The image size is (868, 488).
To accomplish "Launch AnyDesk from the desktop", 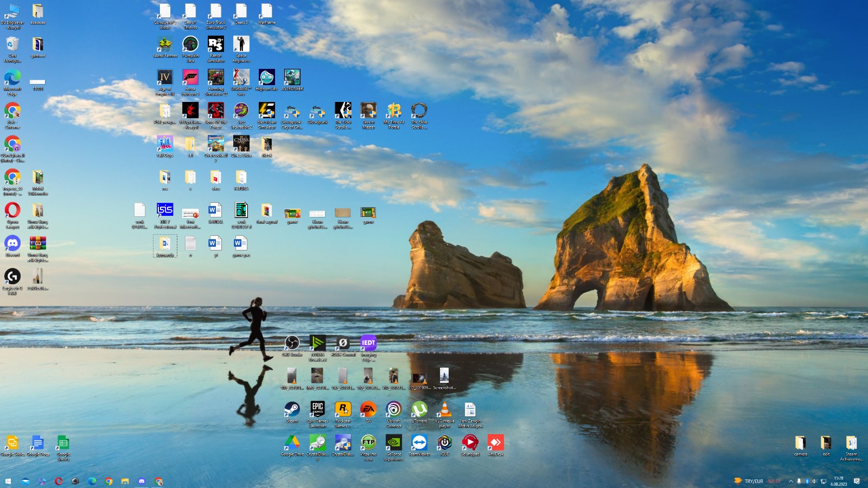I will (x=496, y=445).
